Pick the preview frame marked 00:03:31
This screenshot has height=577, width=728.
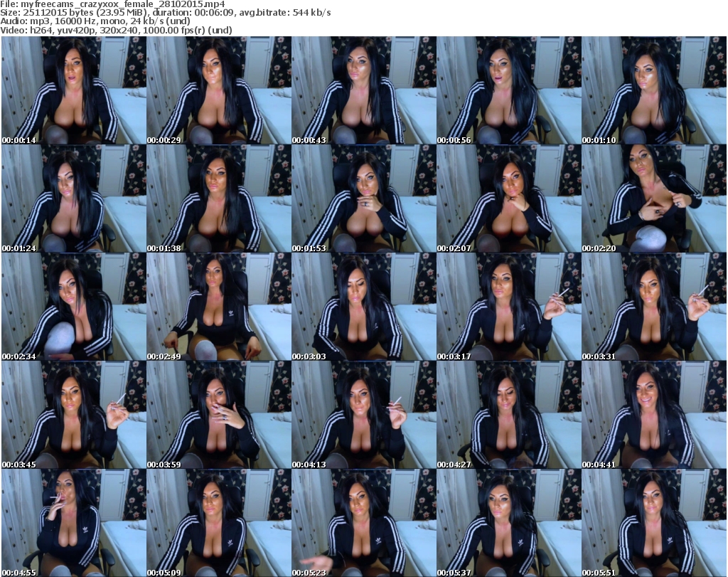point(654,307)
